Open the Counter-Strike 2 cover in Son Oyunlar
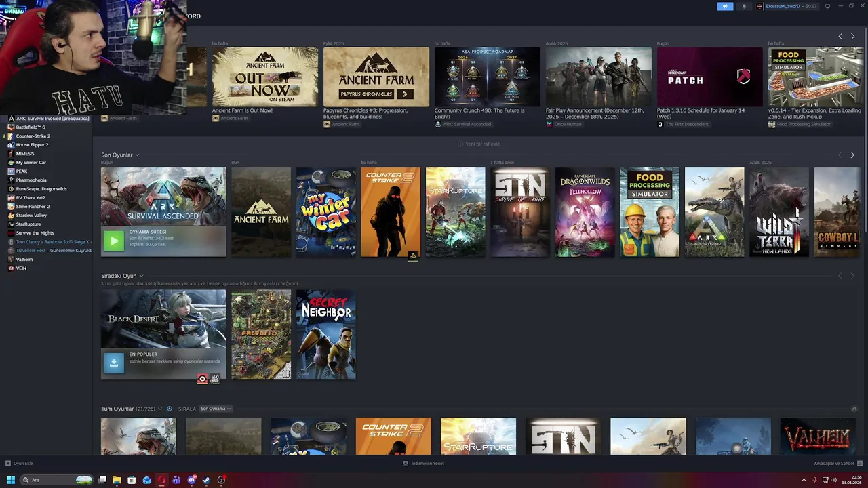Viewport: 868px width, 488px height. click(x=391, y=212)
